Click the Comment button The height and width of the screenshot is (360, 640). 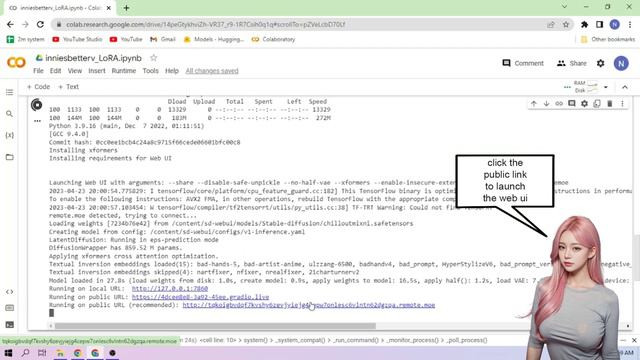(523, 63)
